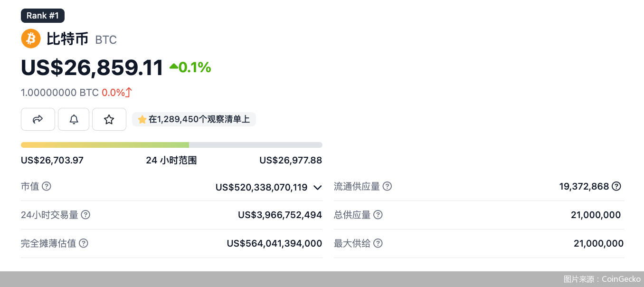This screenshot has width=644, height=287.
Task: Open help tooltip beside 总供应量
Action: pyautogui.click(x=378, y=215)
